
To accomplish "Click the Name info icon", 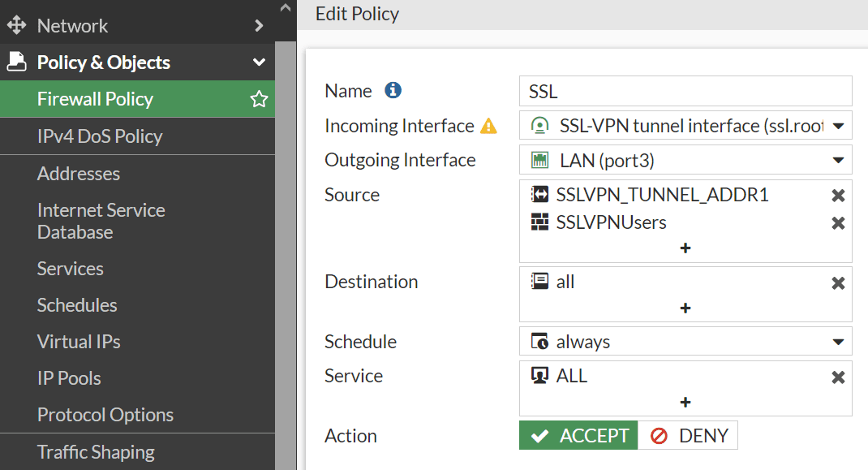I will (393, 90).
